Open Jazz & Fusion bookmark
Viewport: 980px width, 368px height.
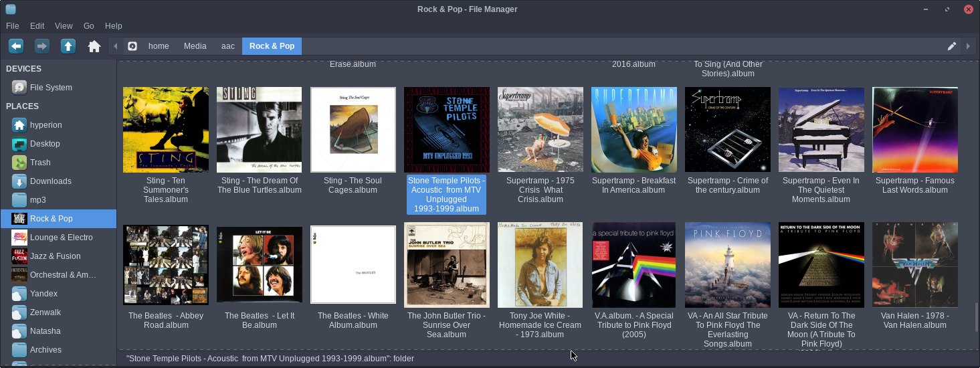pos(55,256)
